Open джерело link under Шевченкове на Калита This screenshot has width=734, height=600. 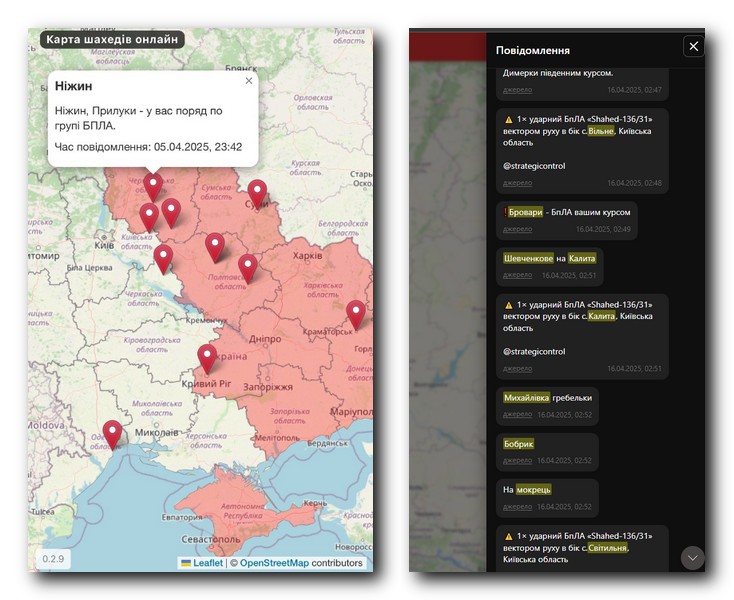[517, 275]
